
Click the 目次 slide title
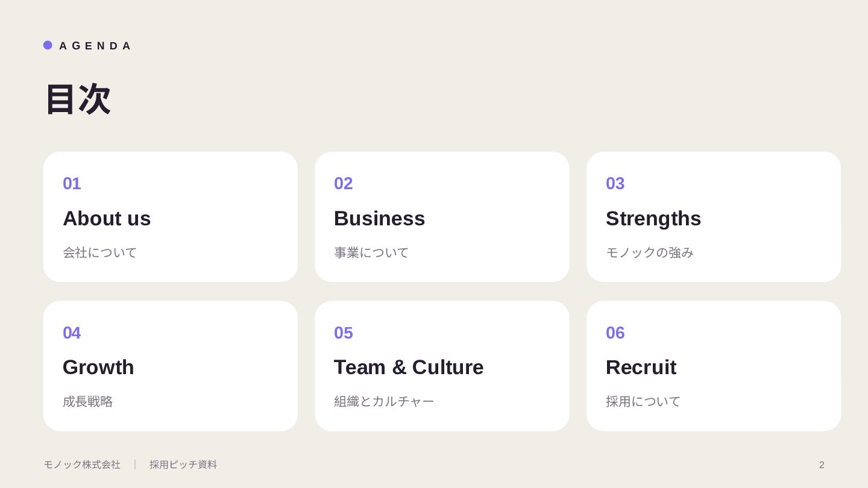[x=78, y=99]
